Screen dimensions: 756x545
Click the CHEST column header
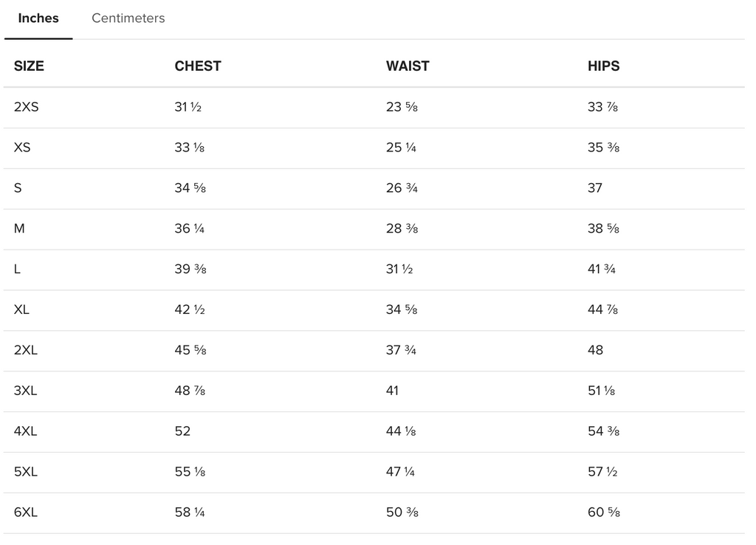[x=198, y=66]
